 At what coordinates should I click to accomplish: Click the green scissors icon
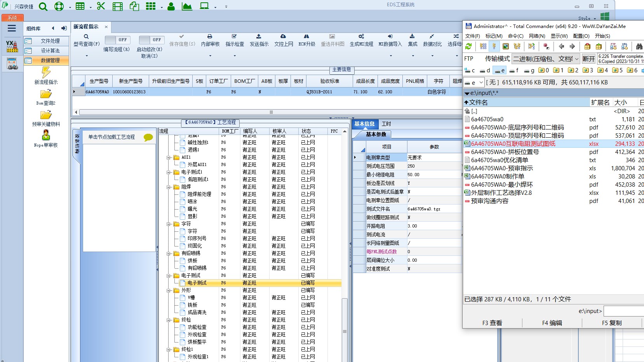101,6
